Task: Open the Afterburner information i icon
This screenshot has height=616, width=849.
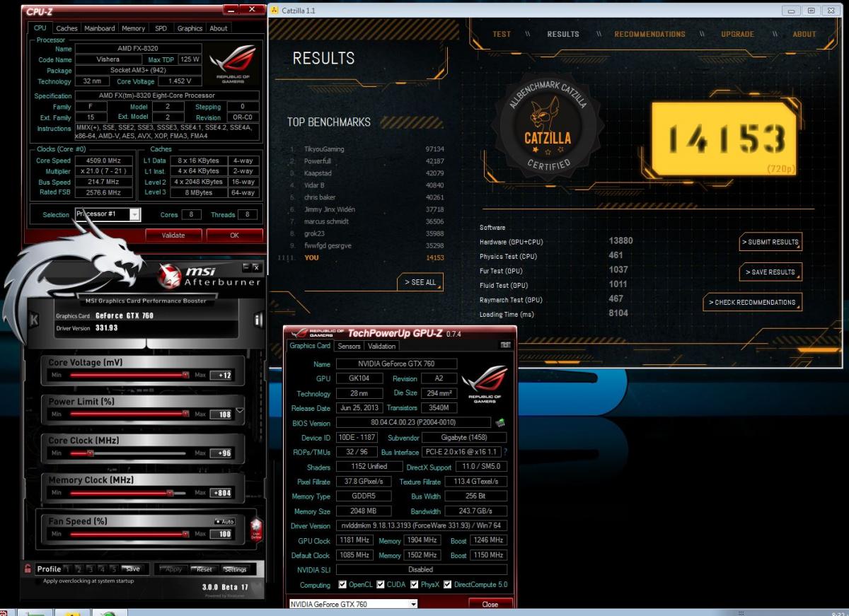Action: click(x=258, y=321)
